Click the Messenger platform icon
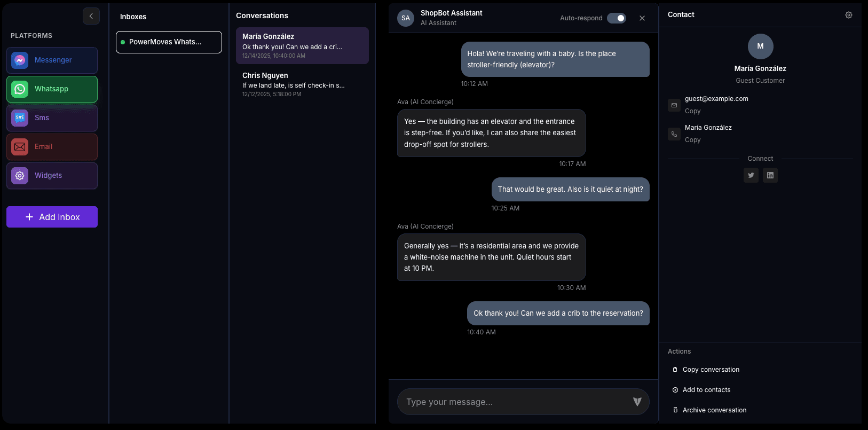Viewport: 868px width, 430px height. tap(20, 60)
